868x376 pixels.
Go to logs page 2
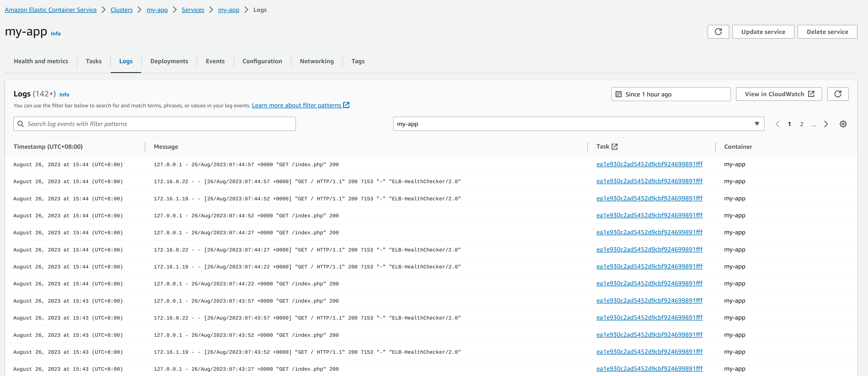click(802, 124)
